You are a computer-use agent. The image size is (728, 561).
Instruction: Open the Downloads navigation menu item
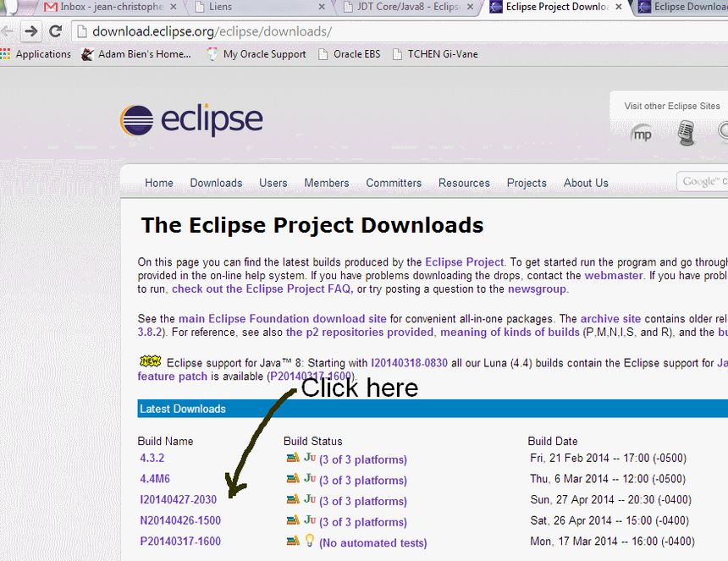pos(216,183)
